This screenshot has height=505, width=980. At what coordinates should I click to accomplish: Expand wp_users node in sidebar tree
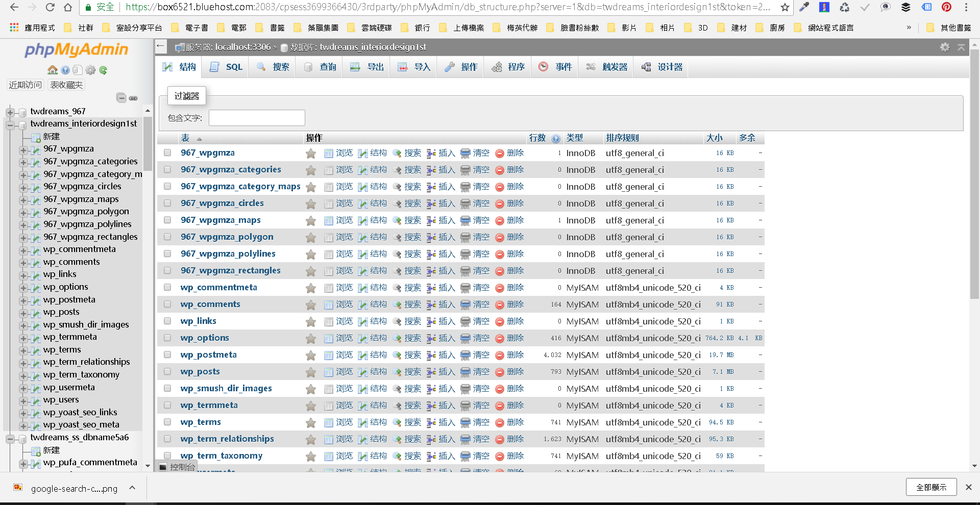click(23, 401)
